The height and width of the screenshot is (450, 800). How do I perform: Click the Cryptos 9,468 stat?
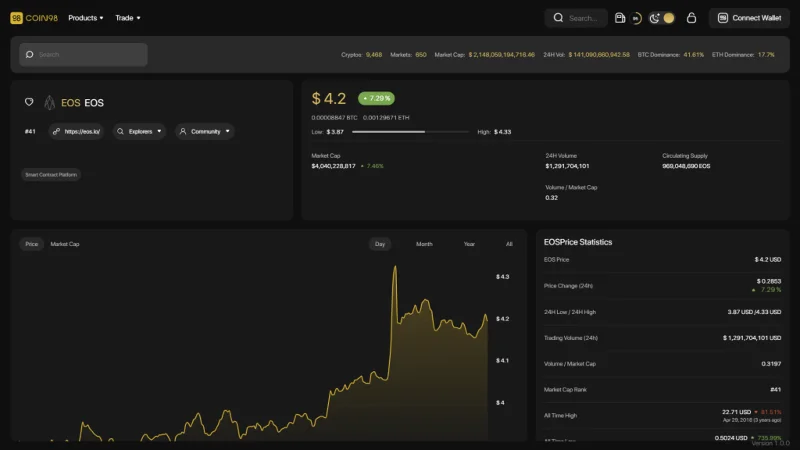[361, 55]
